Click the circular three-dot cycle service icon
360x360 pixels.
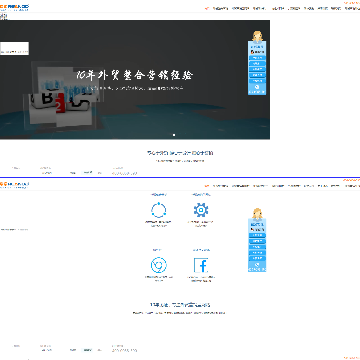tap(159, 210)
